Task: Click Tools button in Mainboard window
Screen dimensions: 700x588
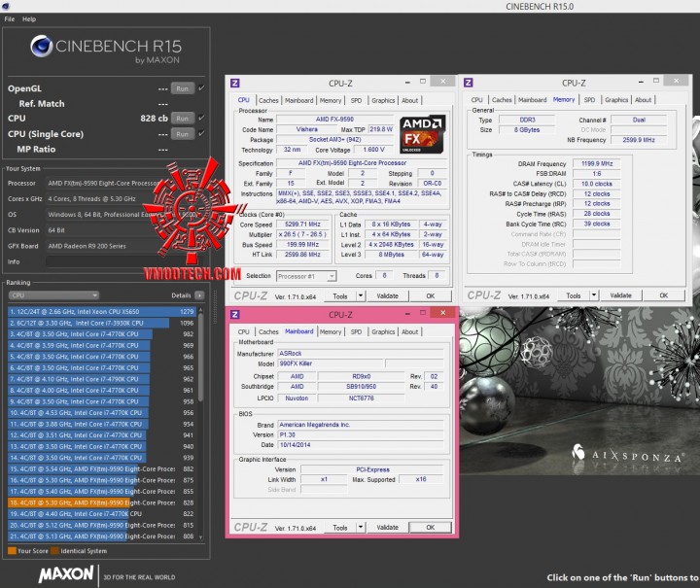Action: 339,528
